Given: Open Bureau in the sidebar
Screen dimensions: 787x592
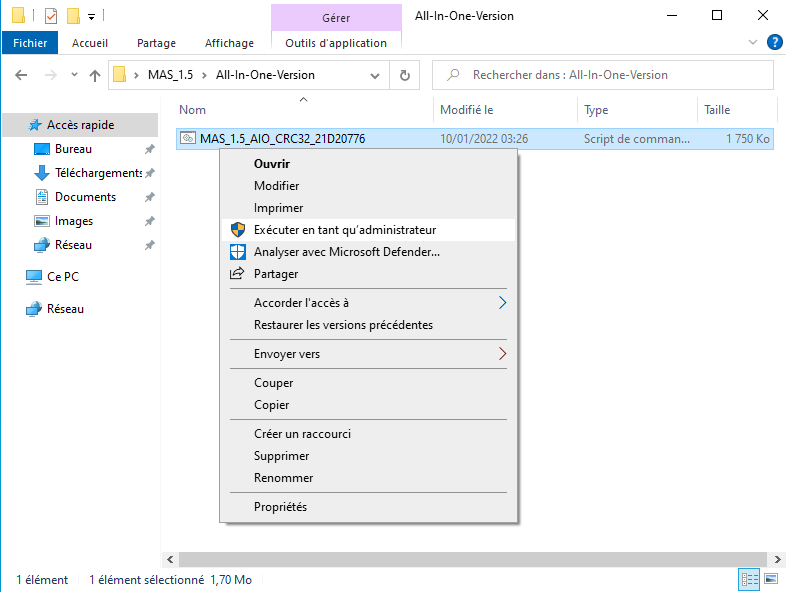Looking at the screenshot, I should 73,149.
